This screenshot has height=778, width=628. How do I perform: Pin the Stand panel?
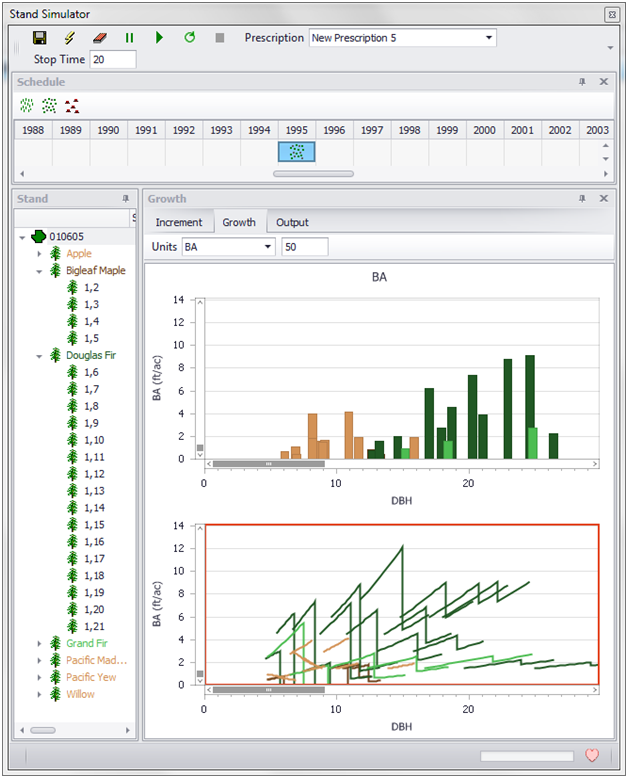pyautogui.click(x=126, y=198)
